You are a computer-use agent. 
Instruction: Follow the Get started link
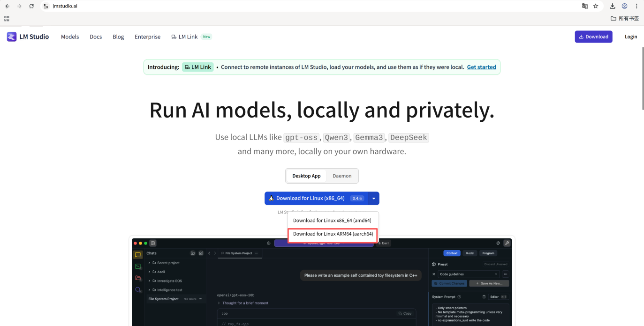click(x=481, y=67)
